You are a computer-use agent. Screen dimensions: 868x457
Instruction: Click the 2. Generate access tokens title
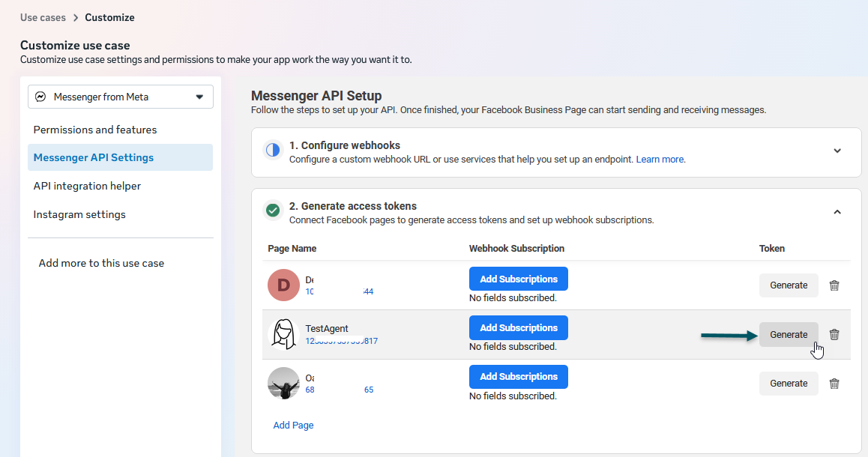click(x=352, y=206)
